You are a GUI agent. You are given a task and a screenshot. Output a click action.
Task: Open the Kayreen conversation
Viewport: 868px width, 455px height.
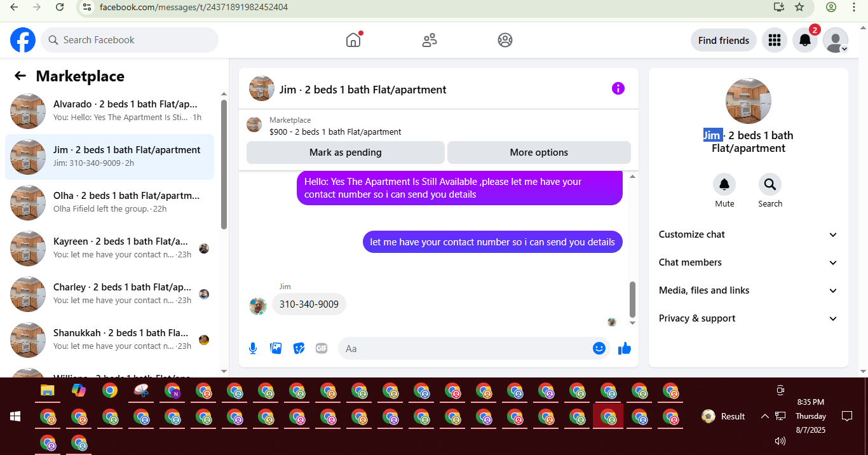[109, 248]
